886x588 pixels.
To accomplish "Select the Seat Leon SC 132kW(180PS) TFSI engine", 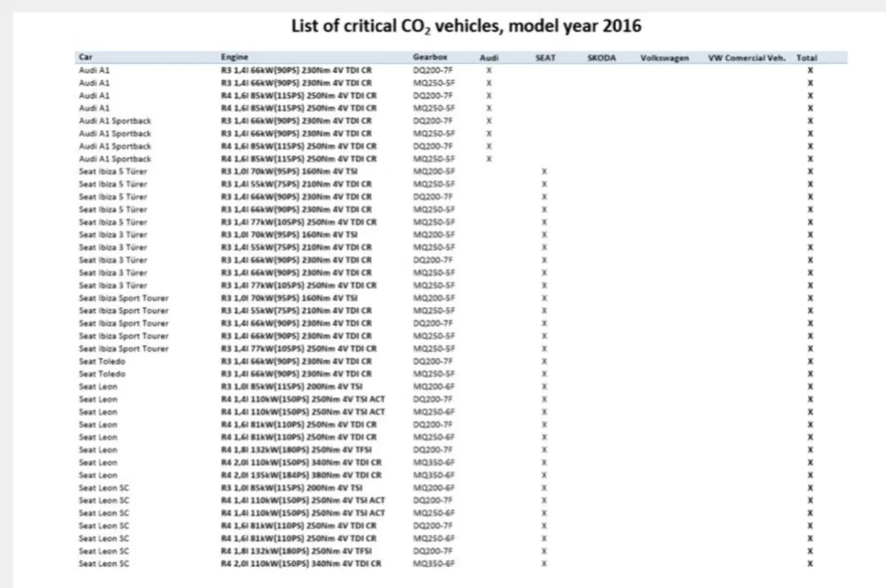I will 296,551.
